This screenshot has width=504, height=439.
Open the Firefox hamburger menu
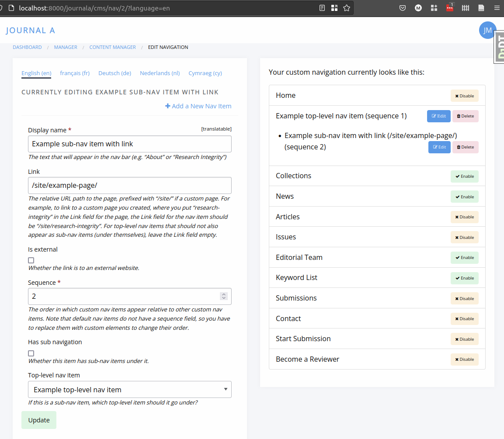pyautogui.click(x=497, y=8)
